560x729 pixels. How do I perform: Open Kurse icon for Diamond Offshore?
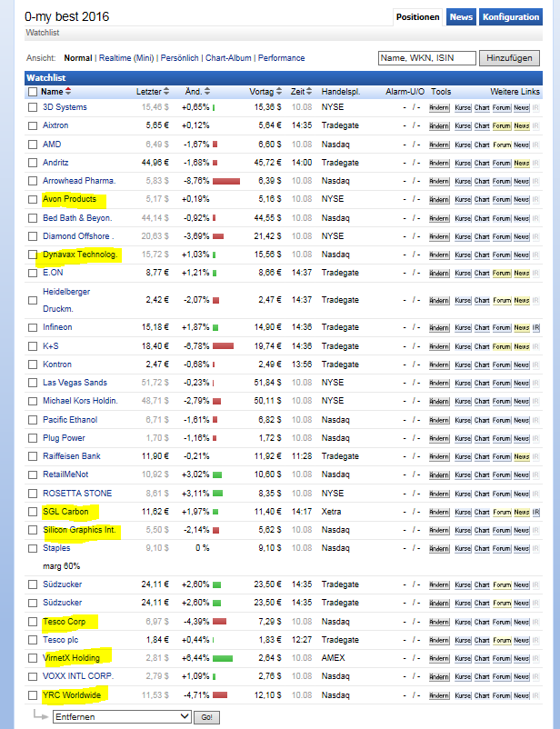click(463, 236)
